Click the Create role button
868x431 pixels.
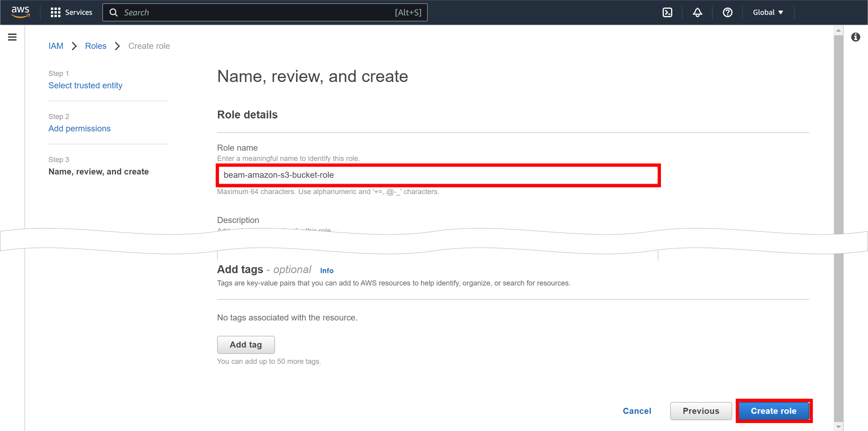click(x=774, y=411)
